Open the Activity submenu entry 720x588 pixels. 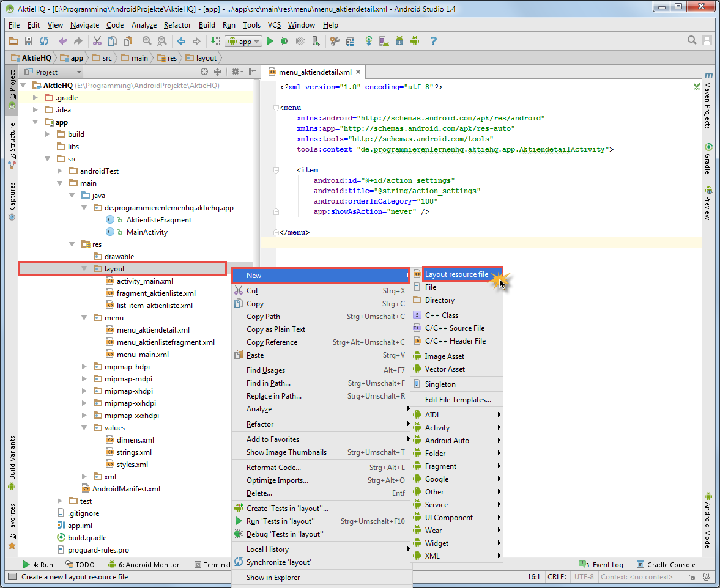[457, 428]
